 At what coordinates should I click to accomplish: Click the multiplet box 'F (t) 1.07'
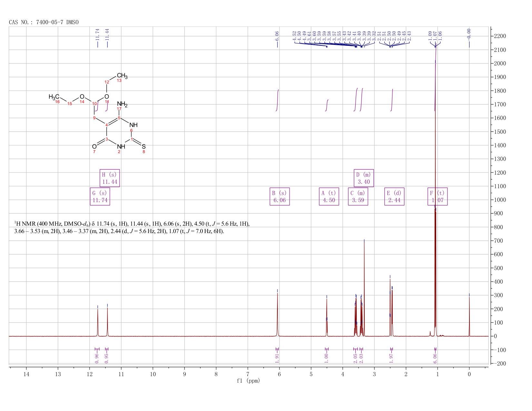click(438, 196)
